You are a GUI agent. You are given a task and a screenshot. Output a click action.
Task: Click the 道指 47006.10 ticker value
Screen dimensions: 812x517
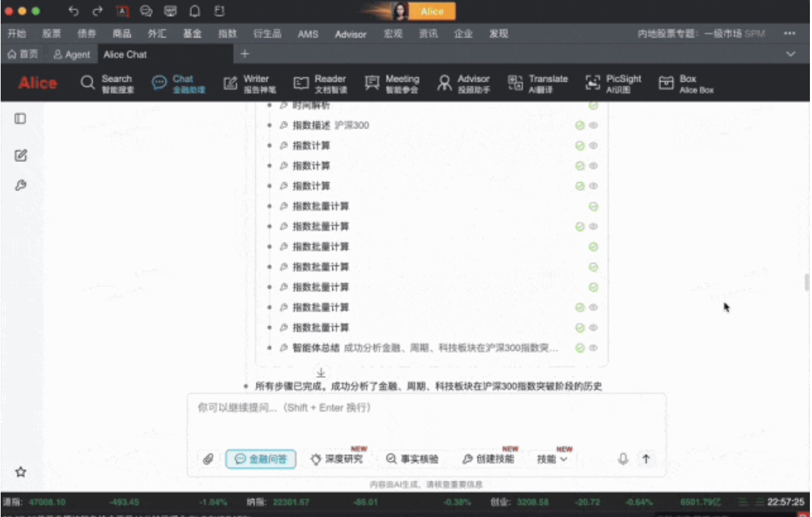tap(47, 502)
